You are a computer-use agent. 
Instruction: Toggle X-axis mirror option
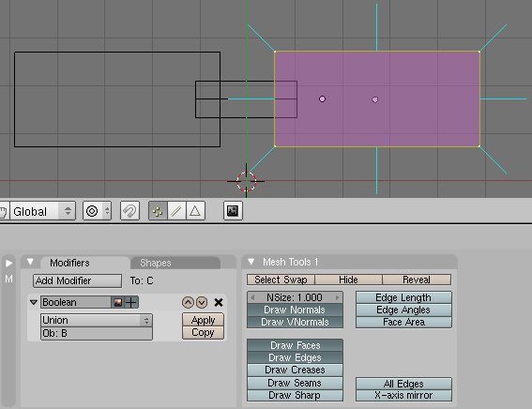[x=403, y=396]
